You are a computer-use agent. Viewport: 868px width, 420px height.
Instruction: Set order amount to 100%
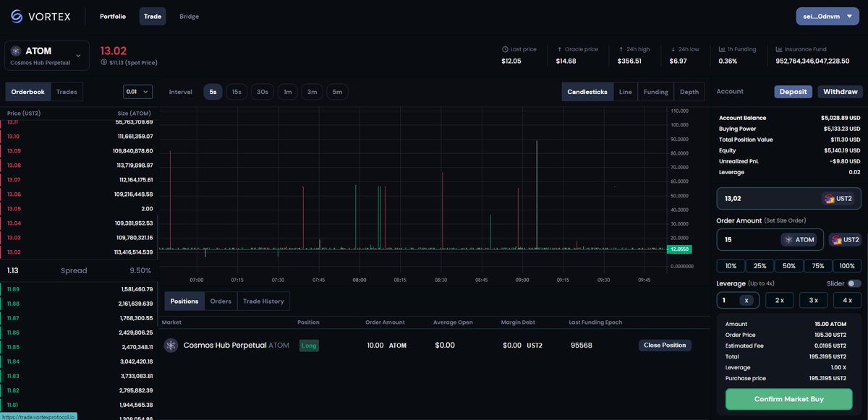[847, 265]
